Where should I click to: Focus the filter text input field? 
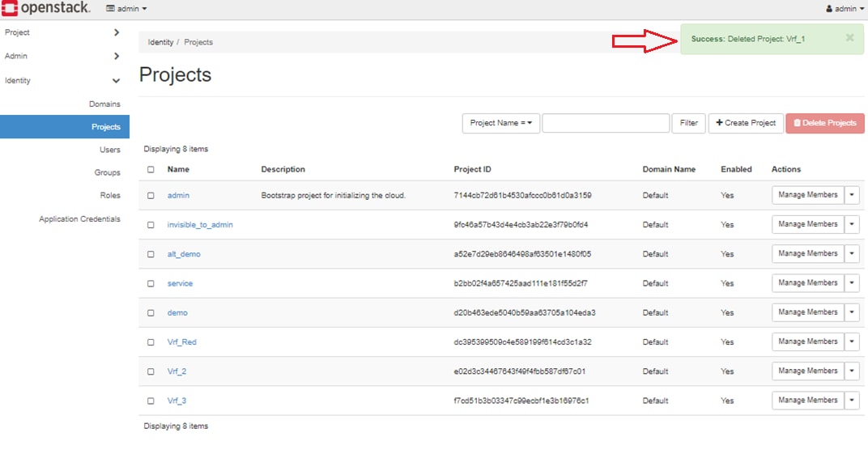(x=606, y=123)
